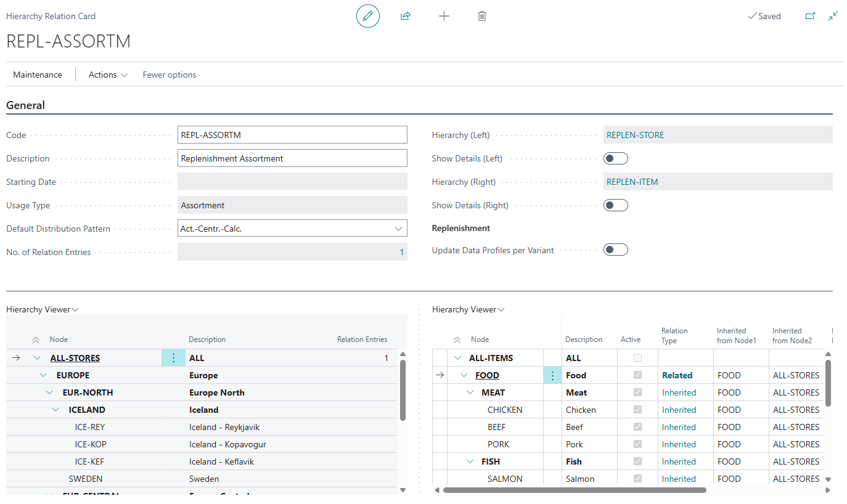Open the Actions menu
Screen dimensions: 847x504
(x=108, y=75)
